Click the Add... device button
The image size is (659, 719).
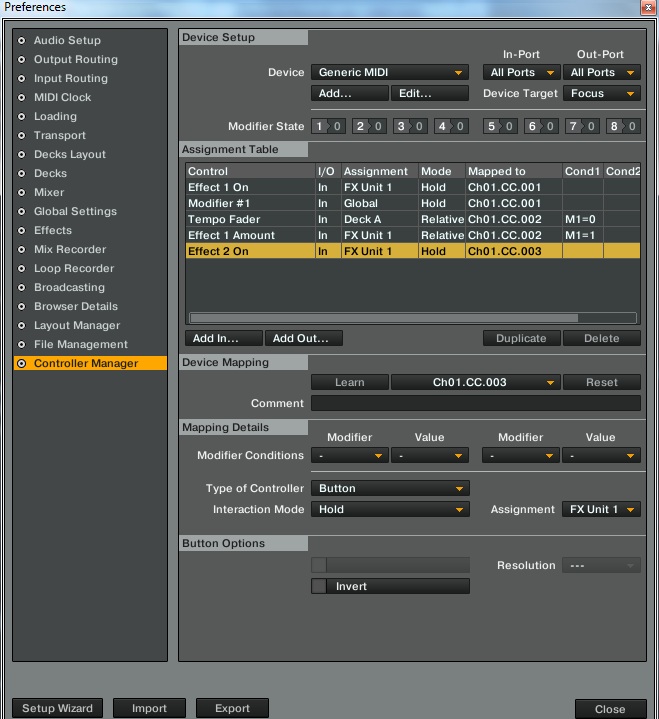350,94
